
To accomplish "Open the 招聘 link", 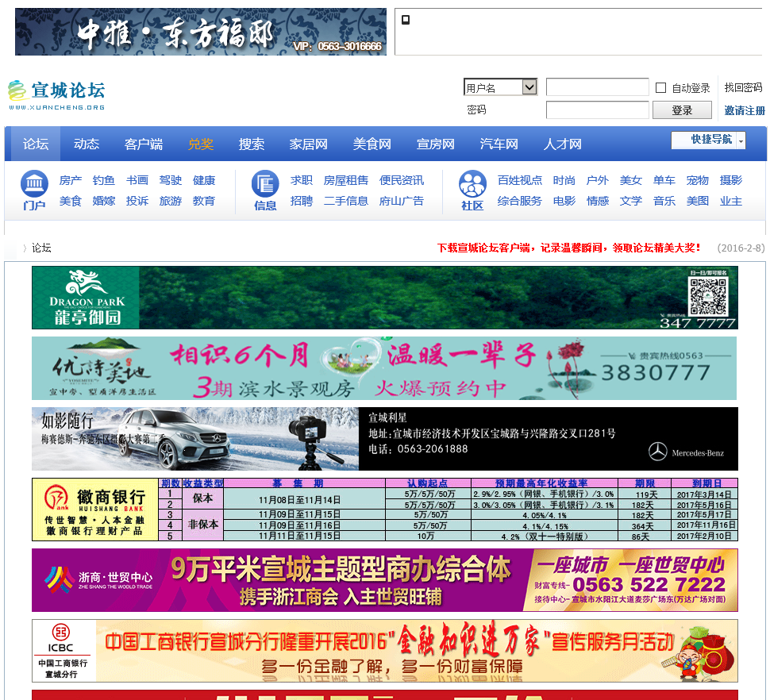I will (x=302, y=201).
